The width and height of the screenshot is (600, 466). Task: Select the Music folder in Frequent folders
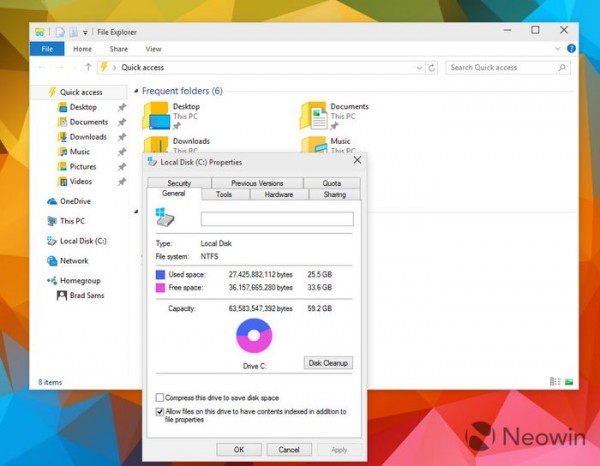click(x=326, y=145)
